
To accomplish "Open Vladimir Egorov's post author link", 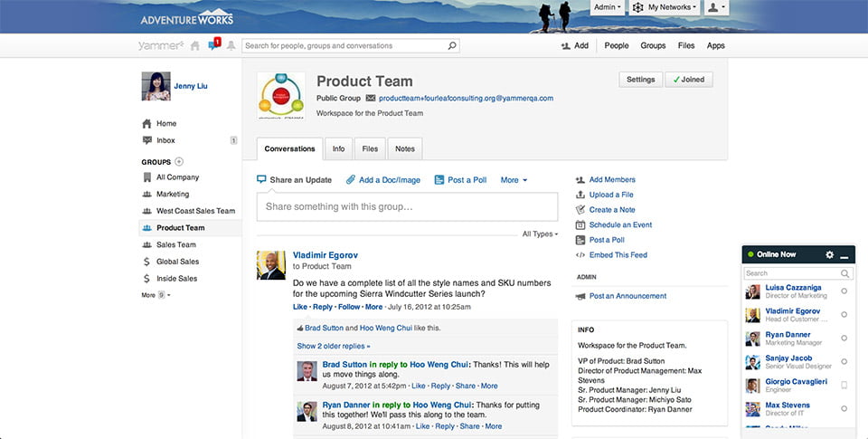I will tap(325, 255).
